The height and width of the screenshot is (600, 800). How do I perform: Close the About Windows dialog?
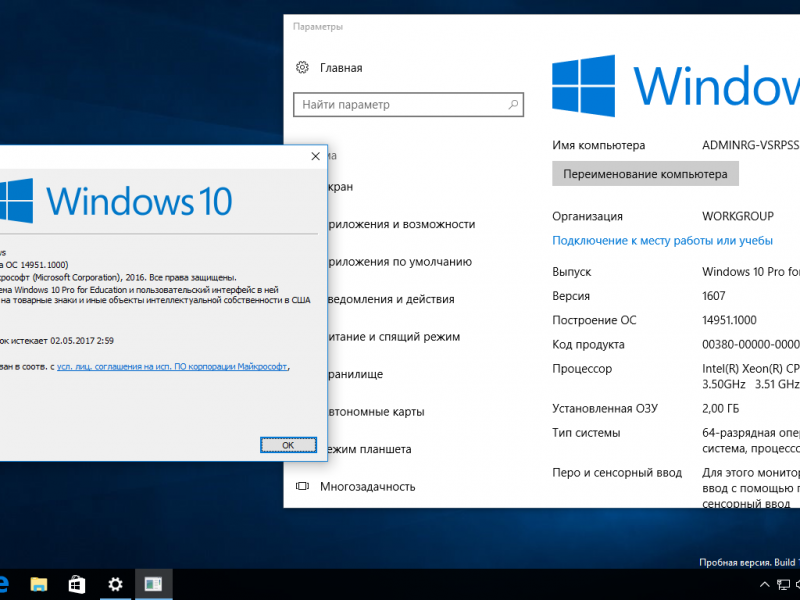pyautogui.click(x=315, y=156)
